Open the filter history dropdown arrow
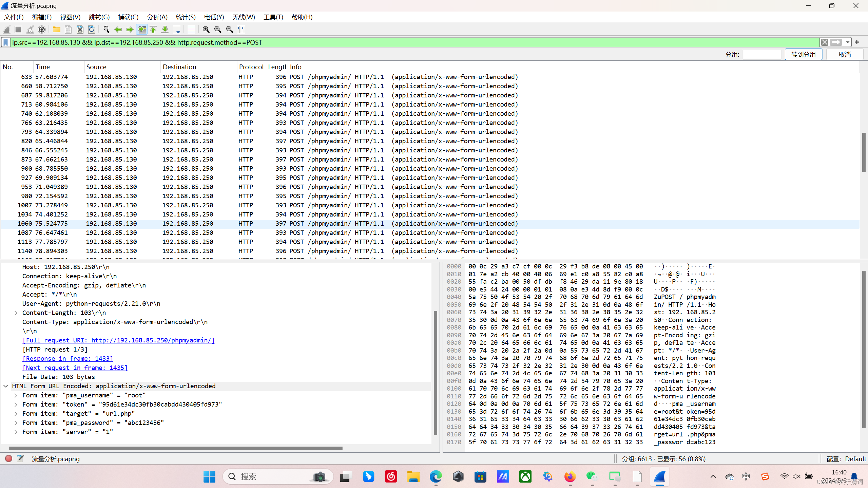The image size is (868, 488). (848, 42)
